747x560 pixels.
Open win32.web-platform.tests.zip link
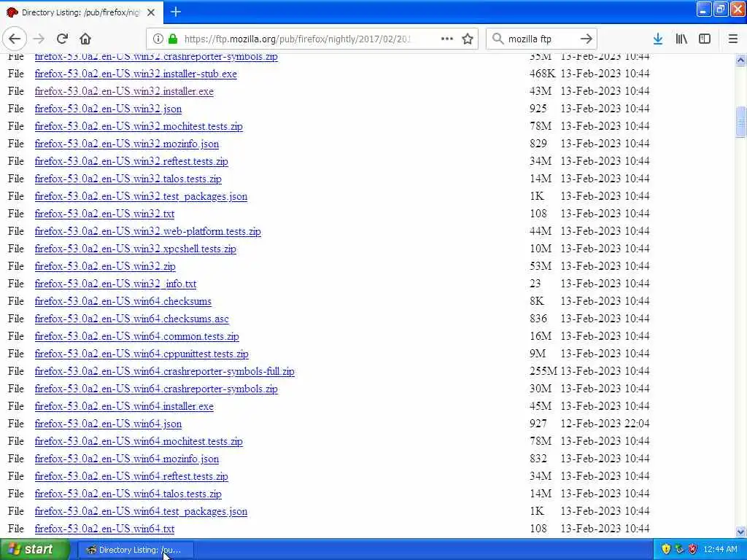[x=147, y=231]
